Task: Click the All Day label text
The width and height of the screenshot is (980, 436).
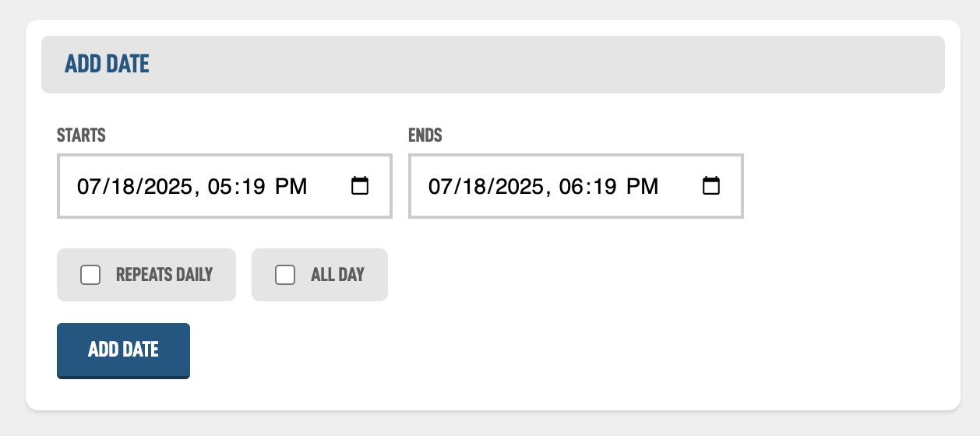Action: 337,275
